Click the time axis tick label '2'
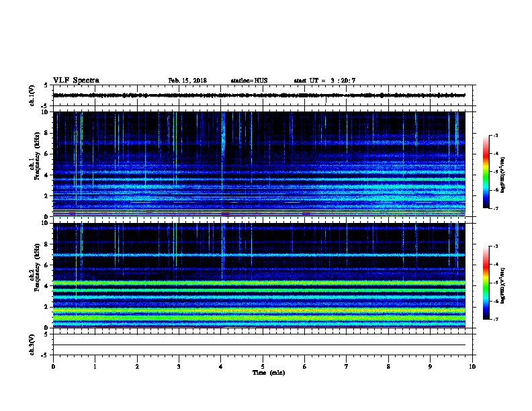The width and height of the screenshot is (532, 411). [137, 366]
